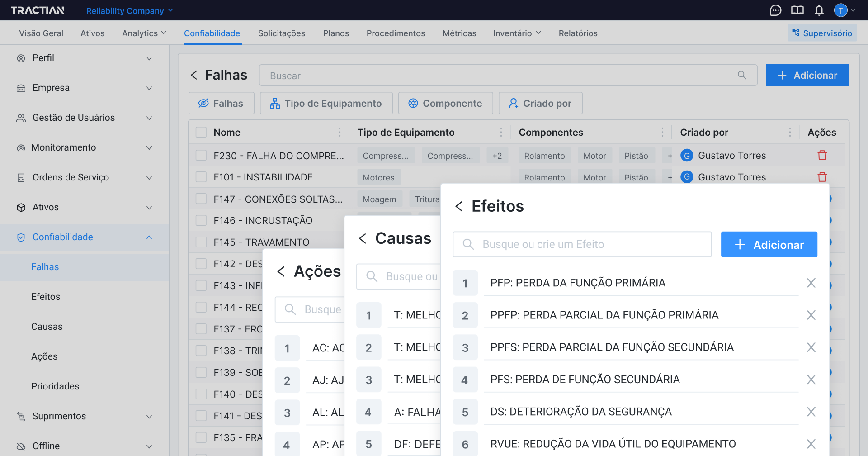Open the notifications bell icon
This screenshot has width=868, height=456.
[x=819, y=10]
